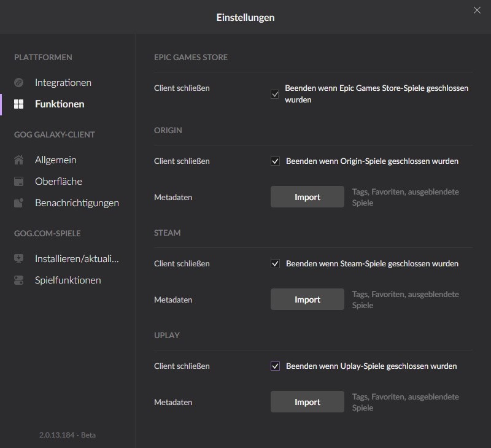Viewport: 491px width, 448px height.
Task: Import Steam metadata
Action: [307, 299]
